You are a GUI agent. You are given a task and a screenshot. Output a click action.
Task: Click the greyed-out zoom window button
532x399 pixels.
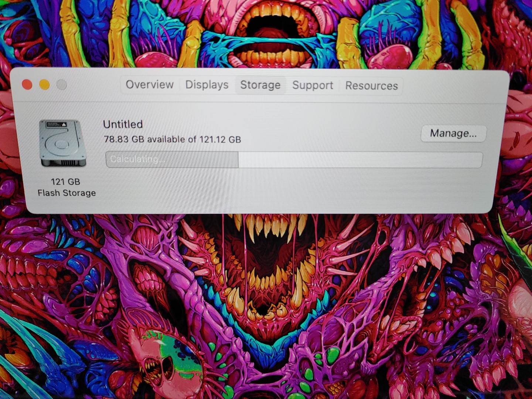62,85
